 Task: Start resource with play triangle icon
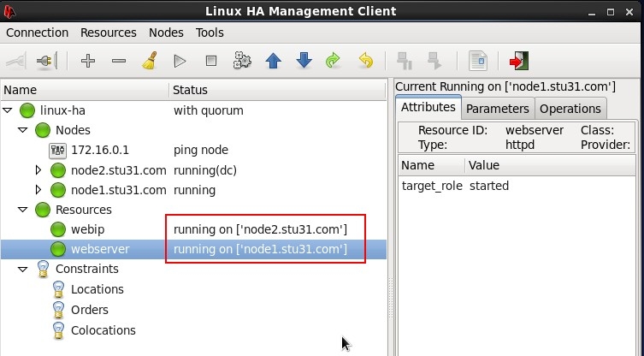pyautogui.click(x=180, y=62)
